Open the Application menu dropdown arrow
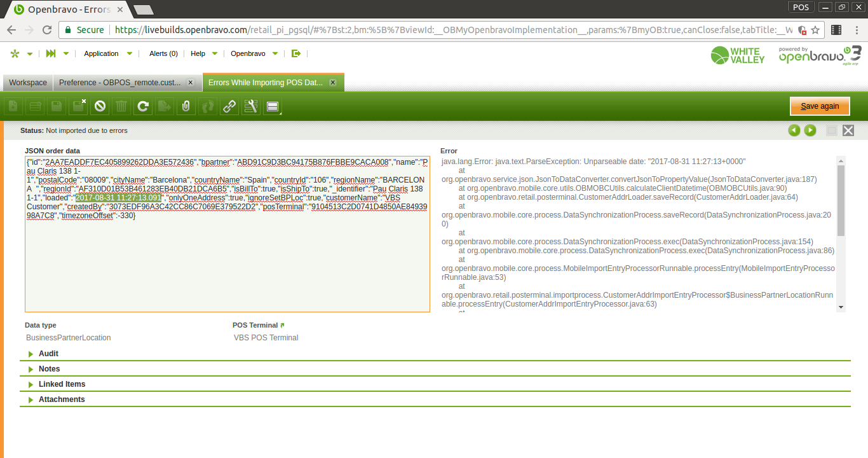 click(x=130, y=54)
